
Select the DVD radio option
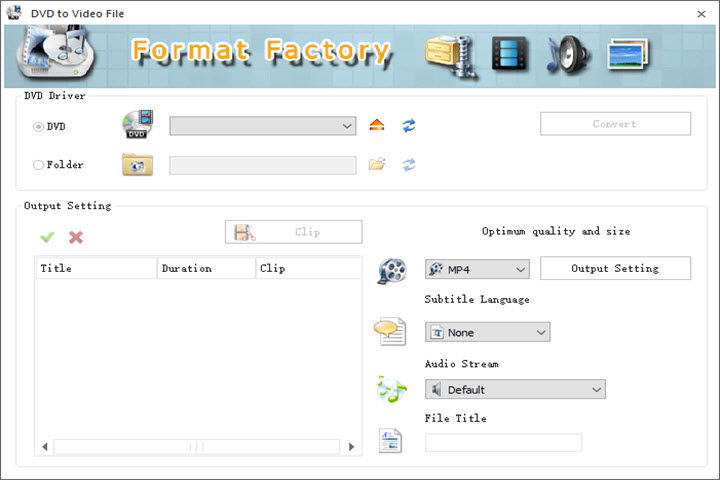pos(38,126)
